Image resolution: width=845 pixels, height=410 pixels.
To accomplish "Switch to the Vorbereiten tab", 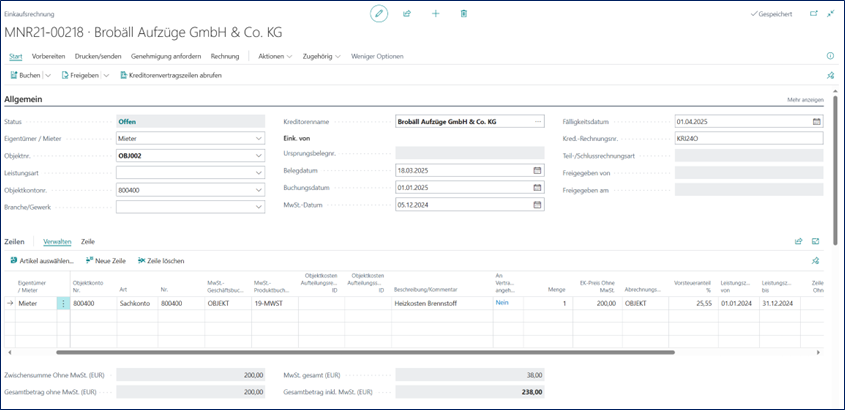I will click(x=48, y=56).
